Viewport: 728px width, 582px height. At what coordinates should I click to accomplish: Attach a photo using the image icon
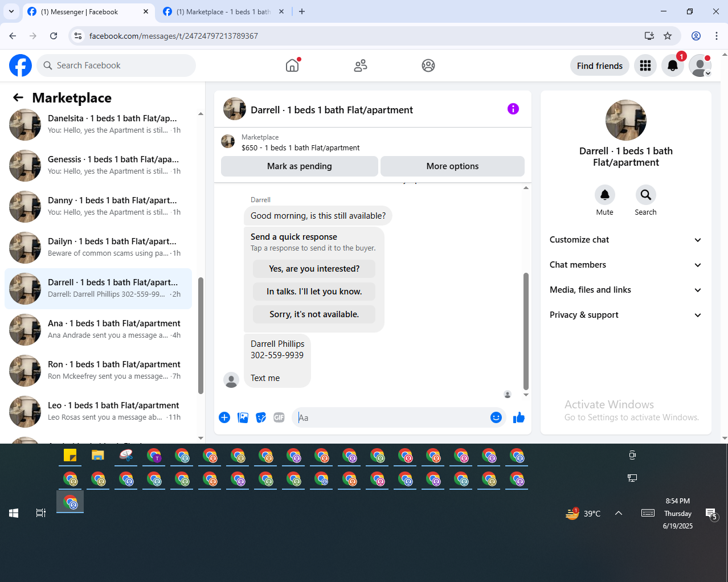(x=243, y=417)
